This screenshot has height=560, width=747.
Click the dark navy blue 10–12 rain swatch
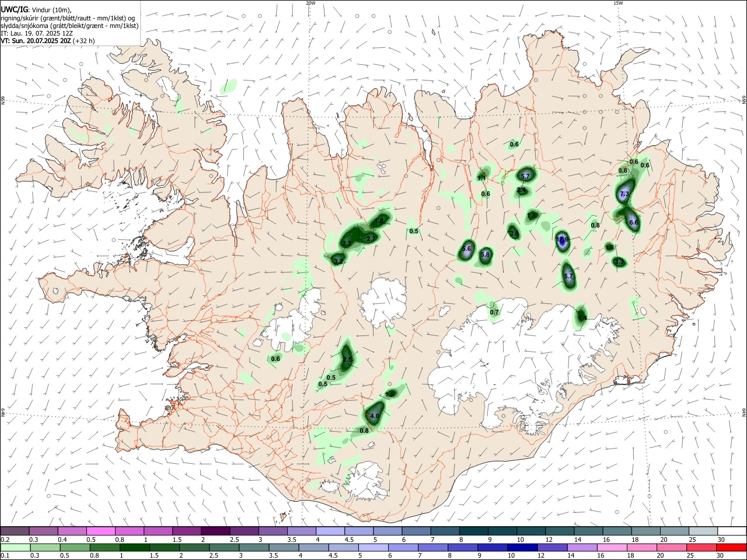point(521,547)
